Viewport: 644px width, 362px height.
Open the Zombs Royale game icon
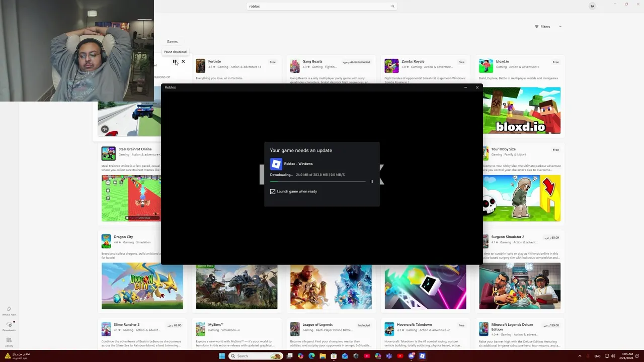pos(391,66)
